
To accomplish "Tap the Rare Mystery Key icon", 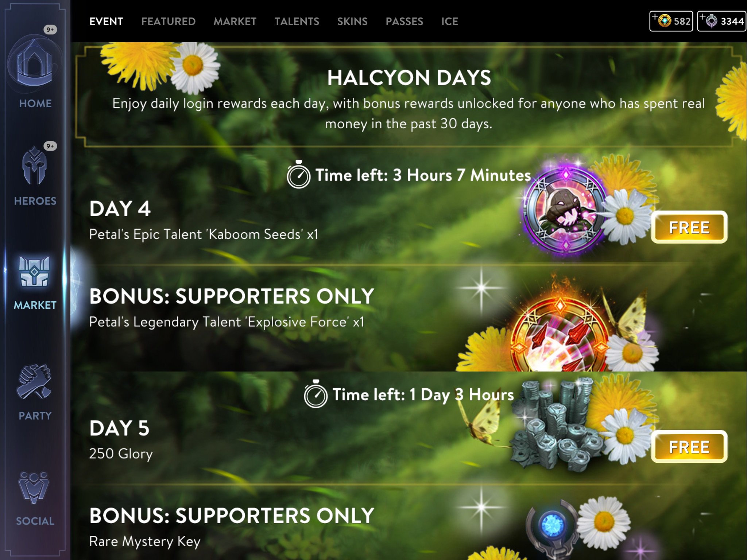I will coord(551,529).
